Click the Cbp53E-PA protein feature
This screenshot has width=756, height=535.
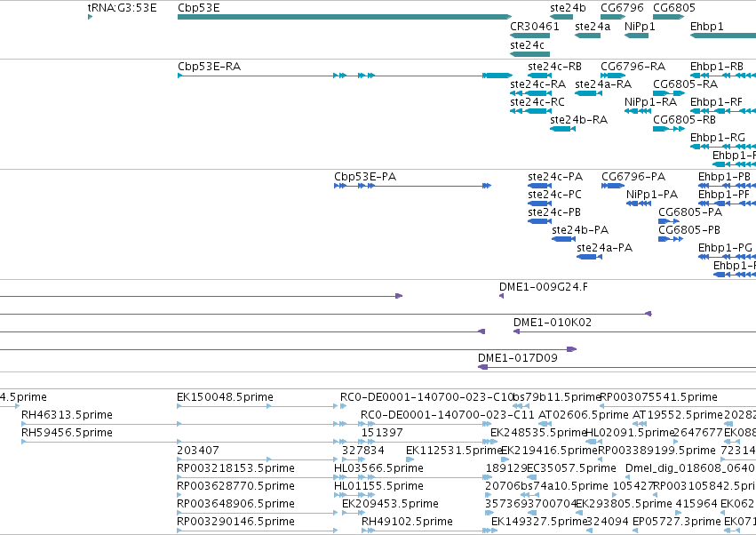[413, 186]
